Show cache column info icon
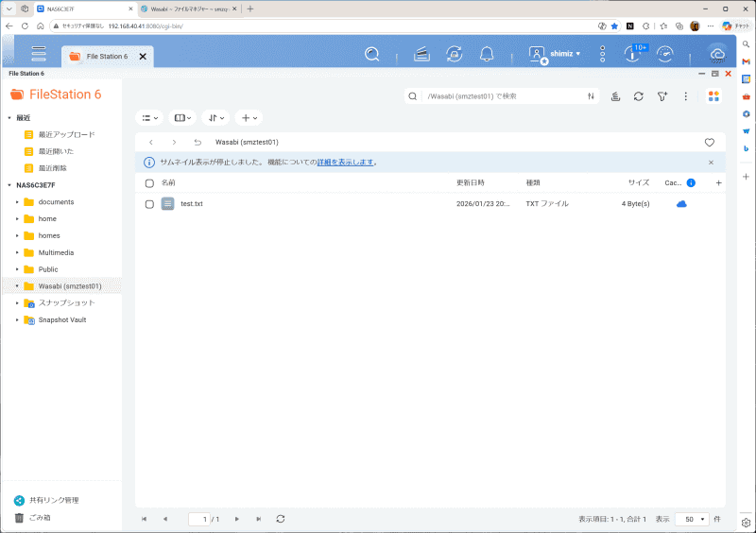The width and height of the screenshot is (756, 533). click(x=691, y=182)
